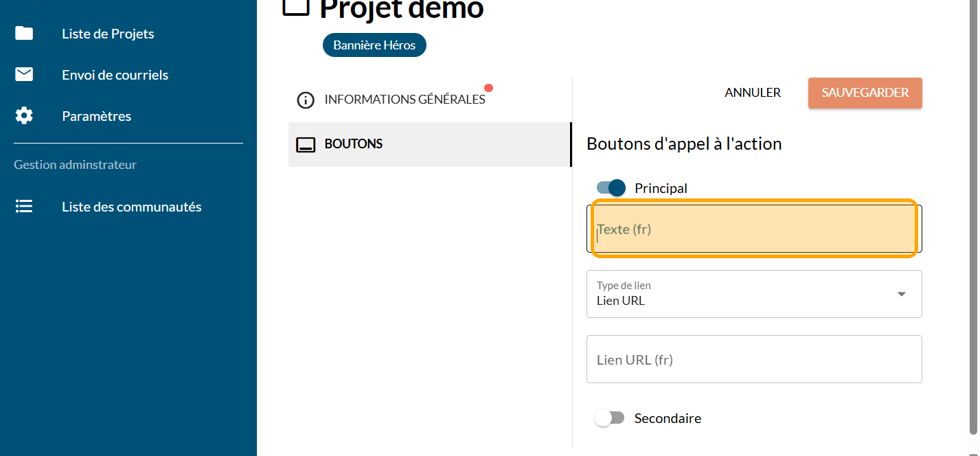Click the square icon beside Projet demo title
The image size is (980, 456).
(x=296, y=7)
